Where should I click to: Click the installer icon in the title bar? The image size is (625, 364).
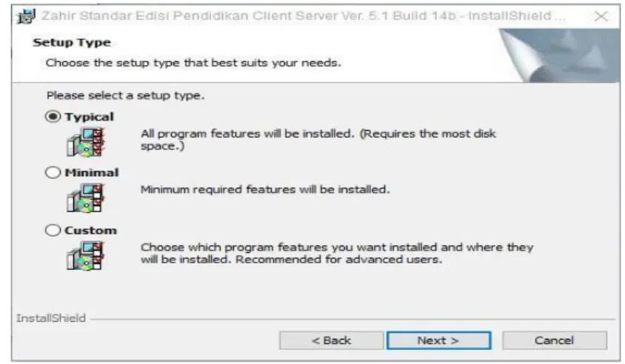pos(26,16)
